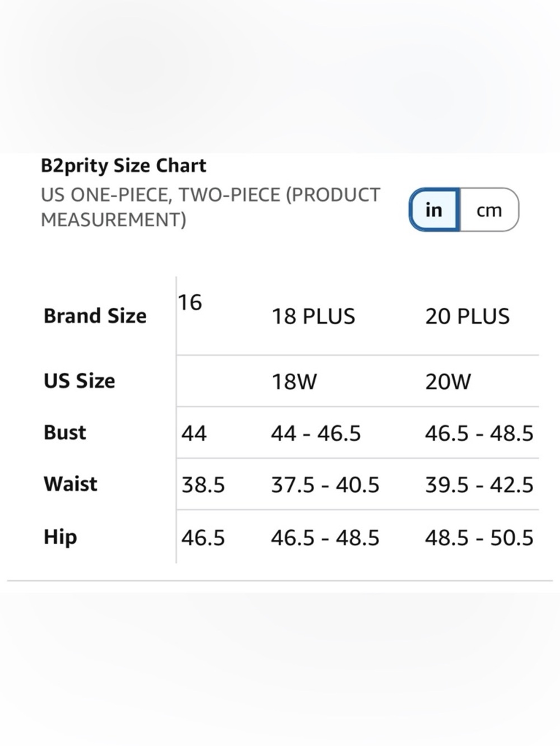Screen dimensions: 560x746
Task: Click the Bust row label
Action: [x=65, y=432]
